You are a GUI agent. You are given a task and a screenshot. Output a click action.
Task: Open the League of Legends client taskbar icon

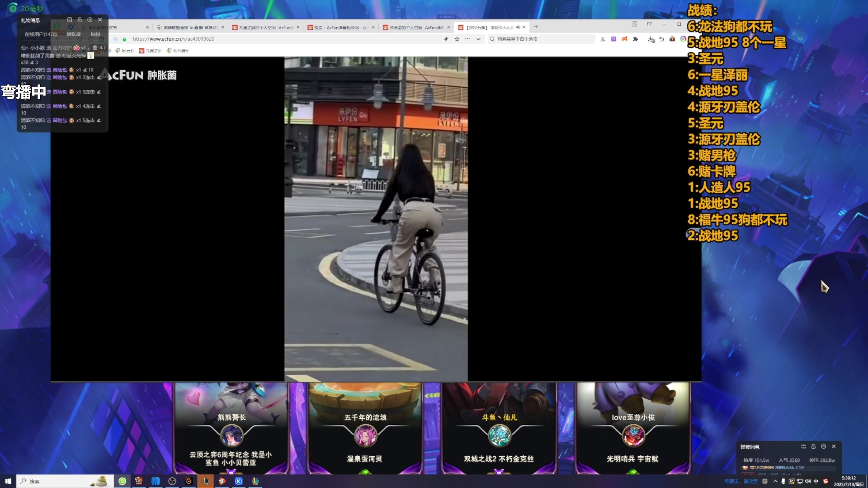pos(205,481)
